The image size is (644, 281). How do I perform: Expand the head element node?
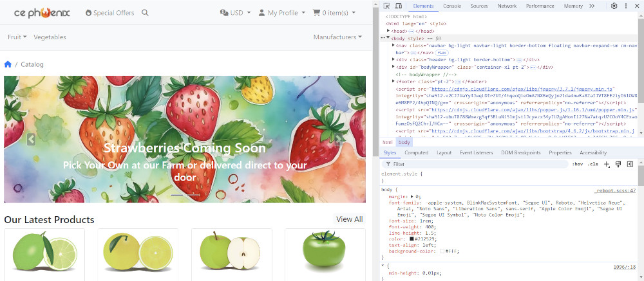(x=388, y=31)
